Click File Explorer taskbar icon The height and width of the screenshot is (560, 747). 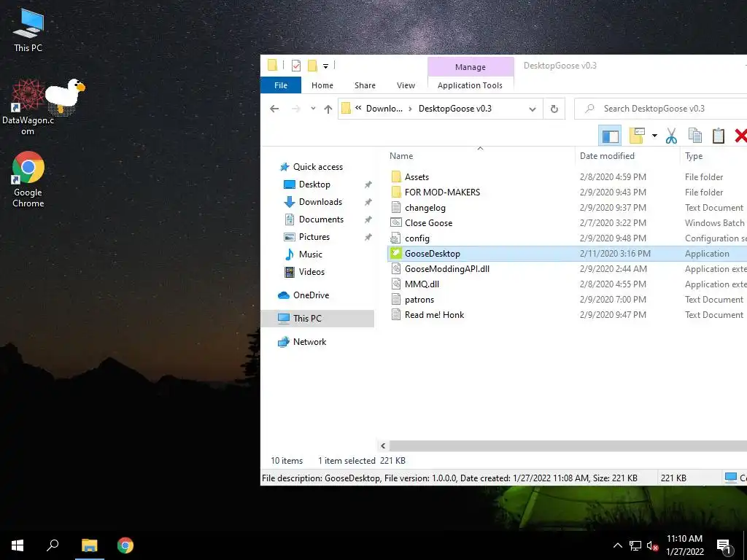(x=89, y=545)
